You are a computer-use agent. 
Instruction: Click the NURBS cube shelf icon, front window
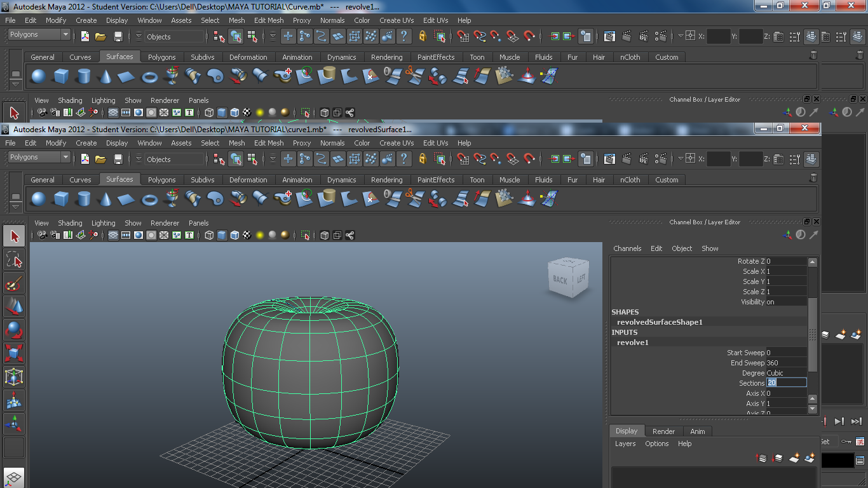[x=61, y=199]
